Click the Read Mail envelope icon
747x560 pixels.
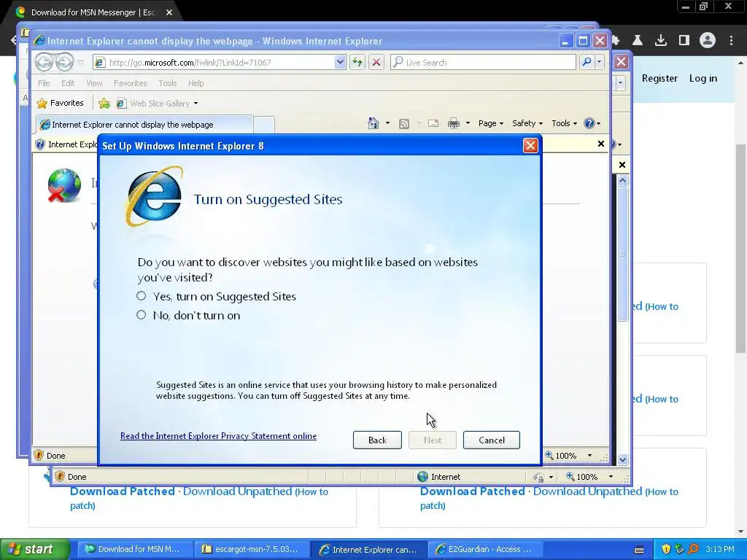433,123
